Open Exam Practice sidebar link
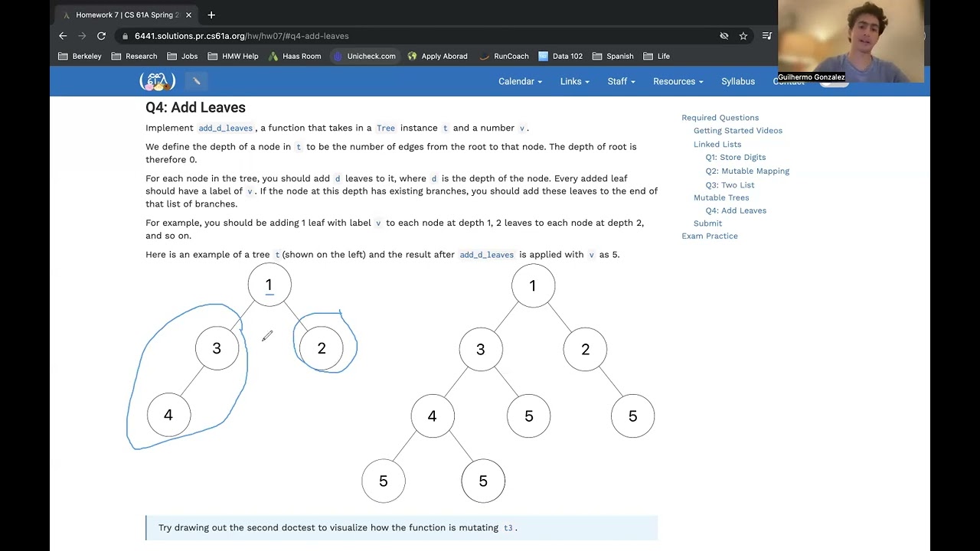 [x=710, y=236]
